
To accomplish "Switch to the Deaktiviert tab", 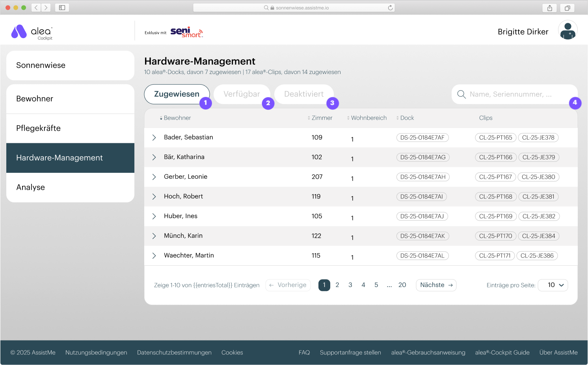I will pos(303,94).
